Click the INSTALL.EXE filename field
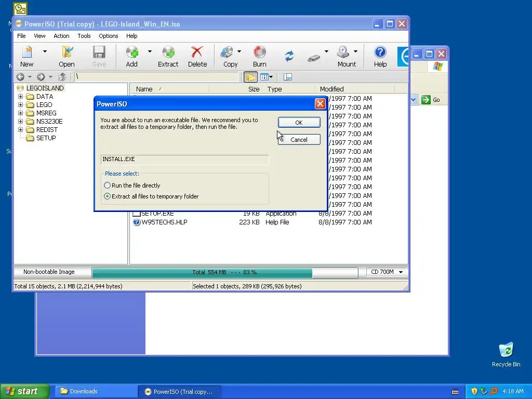532x399 pixels. [x=184, y=159]
